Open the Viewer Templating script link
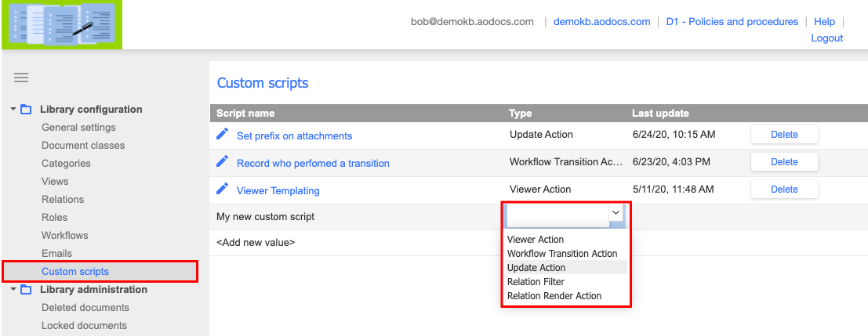The height and width of the screenshot is (336, 868). (x=278, y=190)
